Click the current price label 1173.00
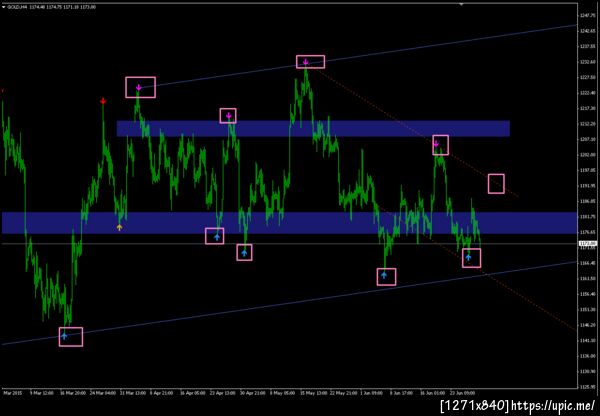The width and height of the screenshot is (600, 416). click(x=587, y=243)
